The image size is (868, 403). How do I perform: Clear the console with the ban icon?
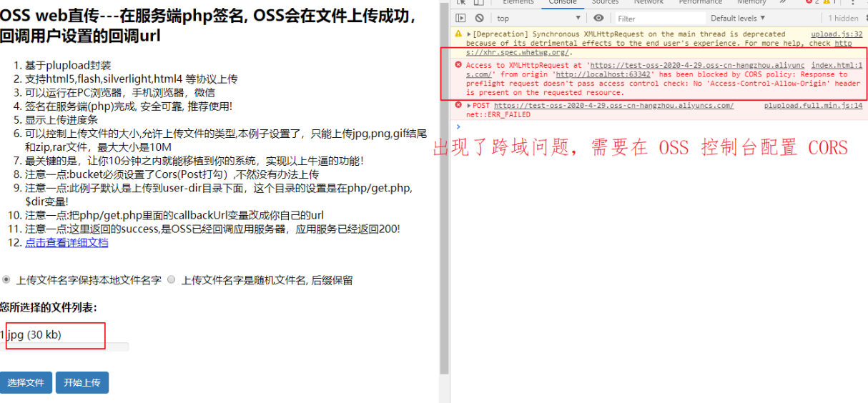(x=478, y=18)
